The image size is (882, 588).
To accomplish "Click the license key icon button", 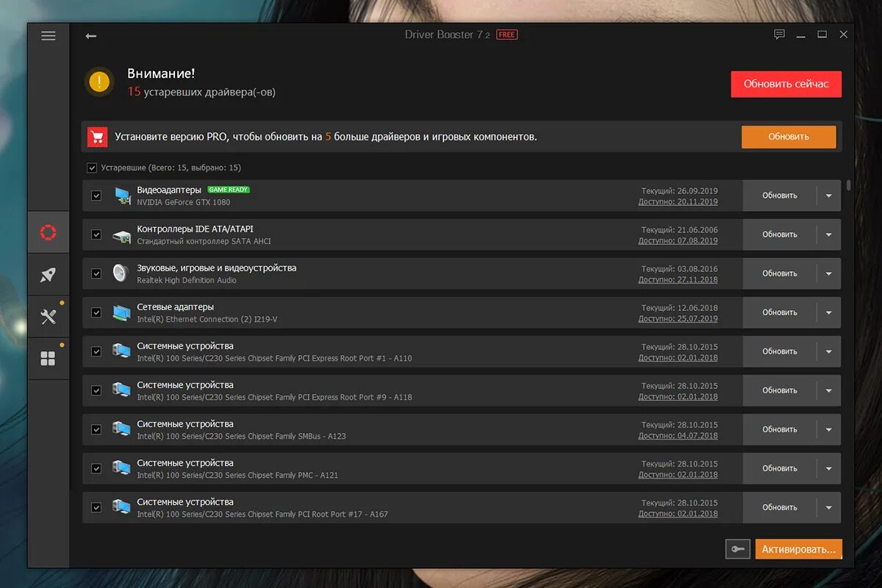I will [738, 548].
